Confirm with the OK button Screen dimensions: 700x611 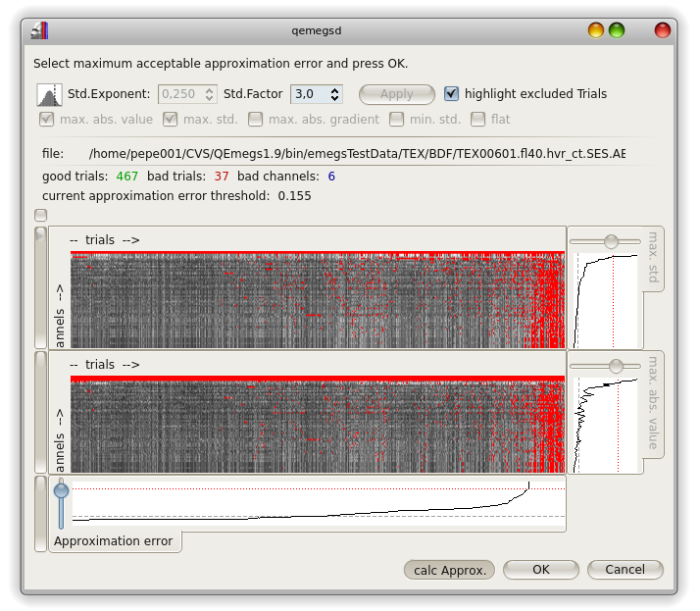(x=540, y=570)
